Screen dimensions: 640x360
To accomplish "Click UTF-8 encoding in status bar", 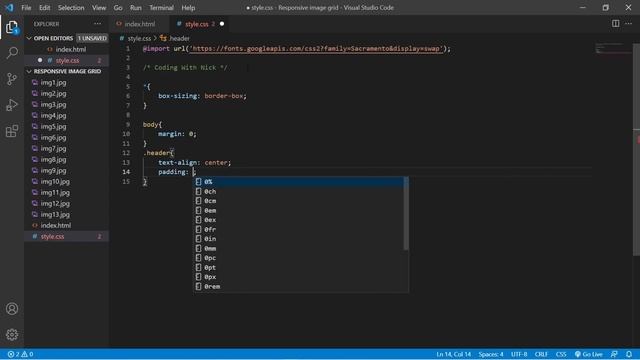I will 519,354.
